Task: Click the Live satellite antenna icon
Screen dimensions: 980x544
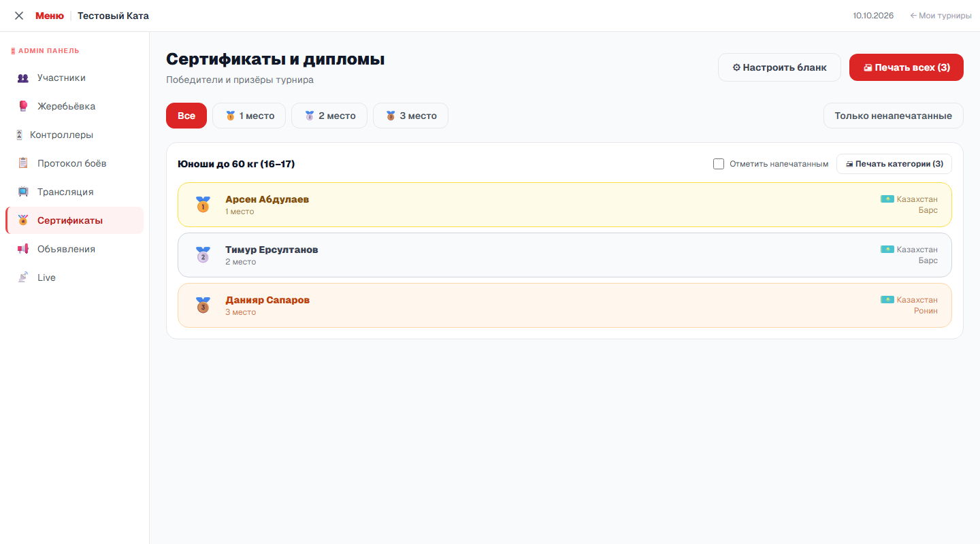Action: tap(23, 278)
